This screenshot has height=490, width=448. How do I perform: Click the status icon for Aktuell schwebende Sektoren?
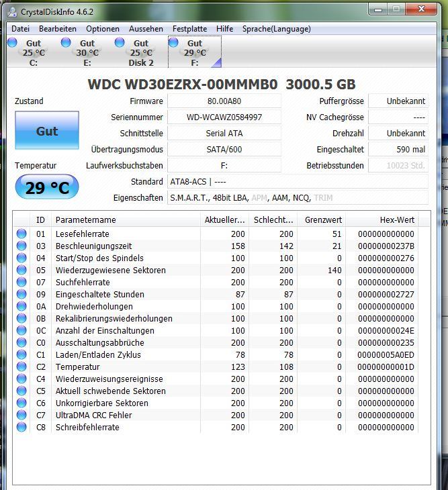[x=21, y=391]
